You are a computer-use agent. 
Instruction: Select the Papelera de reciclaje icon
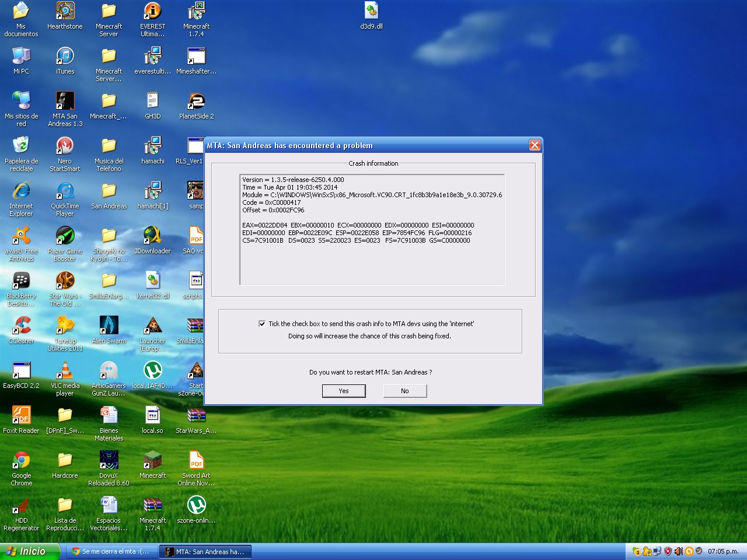tap(21, 154)
